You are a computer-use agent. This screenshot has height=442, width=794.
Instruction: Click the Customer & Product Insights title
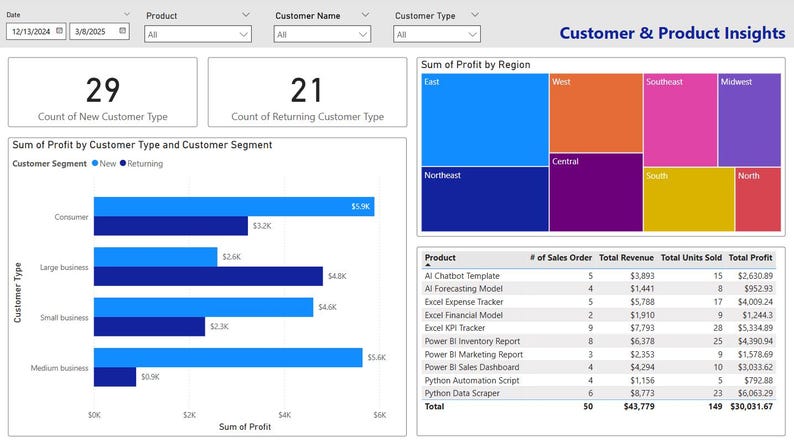[672, 33]
